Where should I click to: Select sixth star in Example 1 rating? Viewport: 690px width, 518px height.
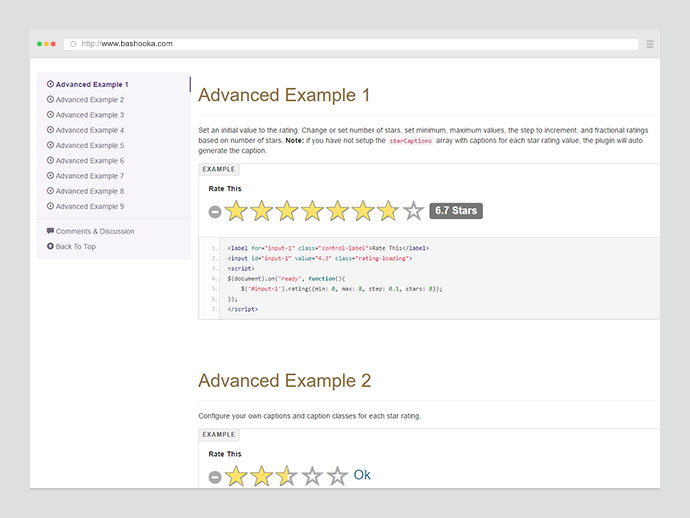click(363, 210)
